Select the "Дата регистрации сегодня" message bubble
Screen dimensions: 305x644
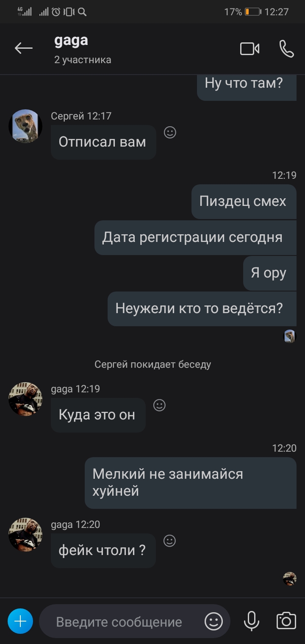click(x=195, y=237)
